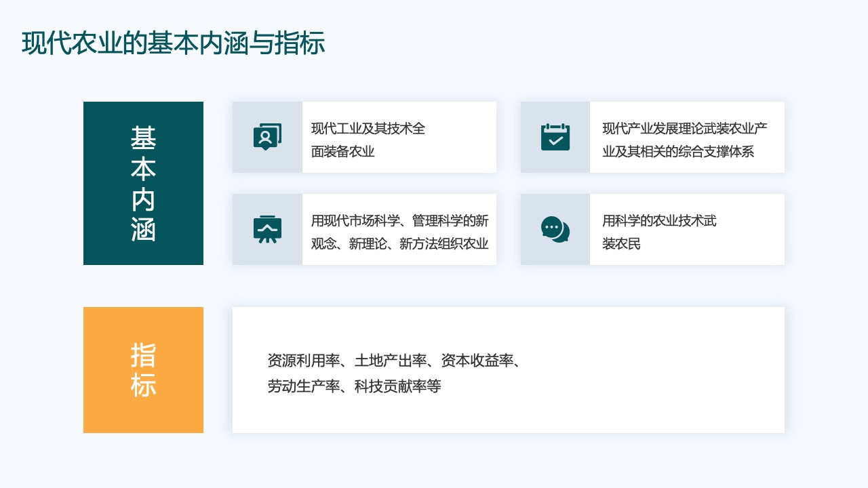Viewport: 868px width, 488px height.
Task: Select line 观念、新理论、新方法组织农业
Action: [400, 243]
